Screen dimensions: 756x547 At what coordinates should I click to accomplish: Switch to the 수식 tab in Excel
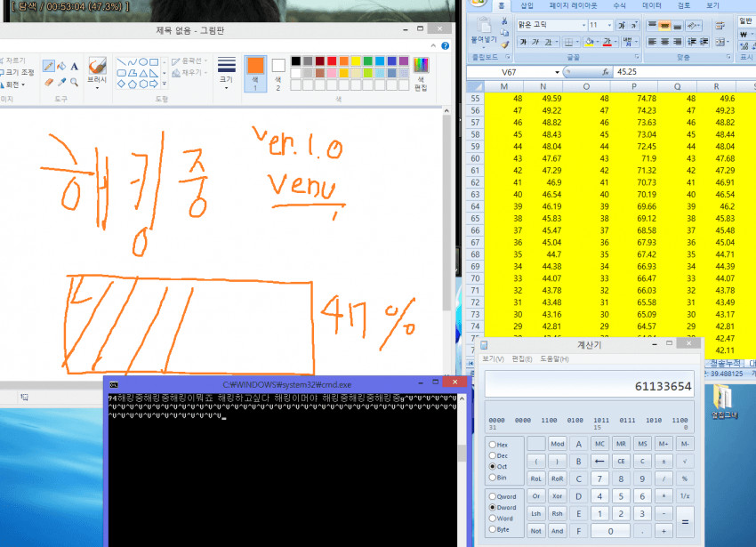click(x=620, y=5)
